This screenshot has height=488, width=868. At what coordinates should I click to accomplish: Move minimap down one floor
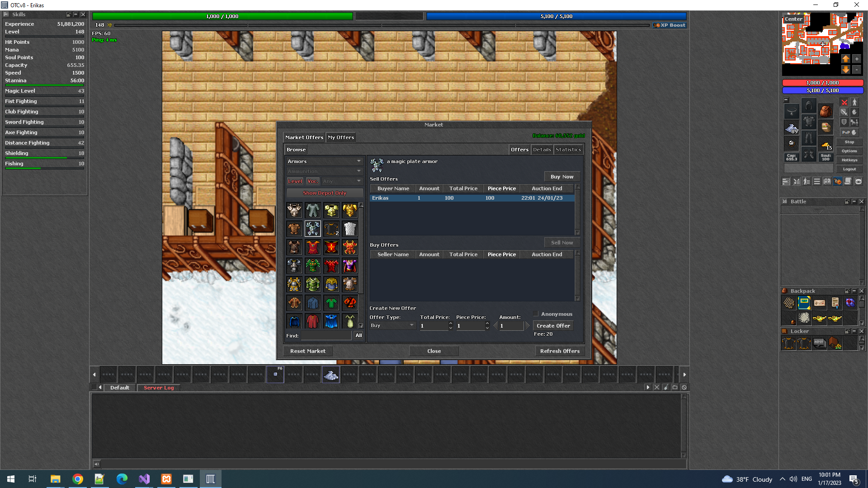pos(846,70)
